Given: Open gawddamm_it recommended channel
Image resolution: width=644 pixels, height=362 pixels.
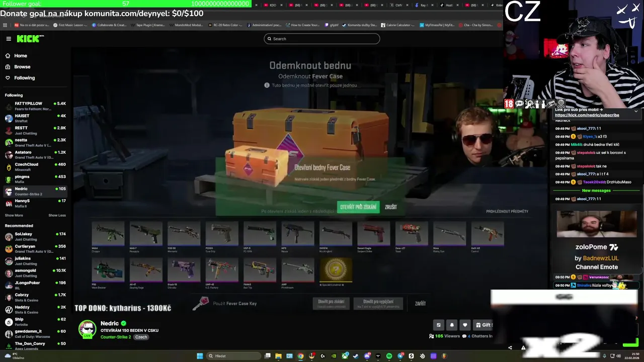Looking at the screenshot, I should point(35,334).
